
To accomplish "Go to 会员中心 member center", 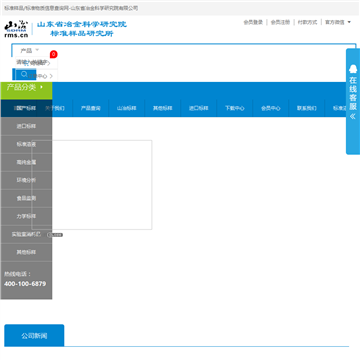I will pos(271,108).
